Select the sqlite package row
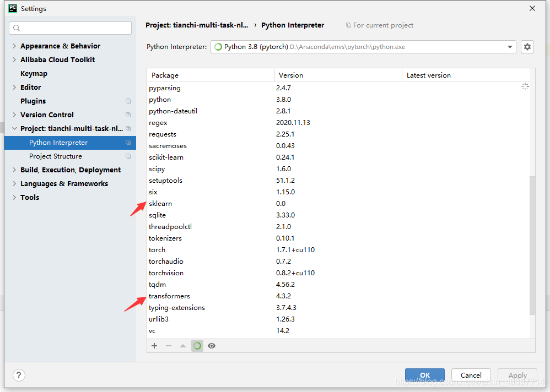Screen dimensions: 550x392 338,215
